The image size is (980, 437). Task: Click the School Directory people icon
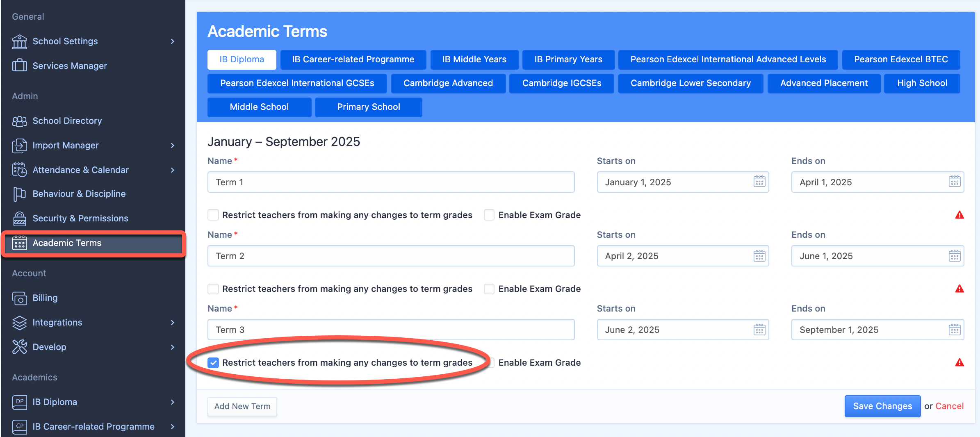pos(19,121)
